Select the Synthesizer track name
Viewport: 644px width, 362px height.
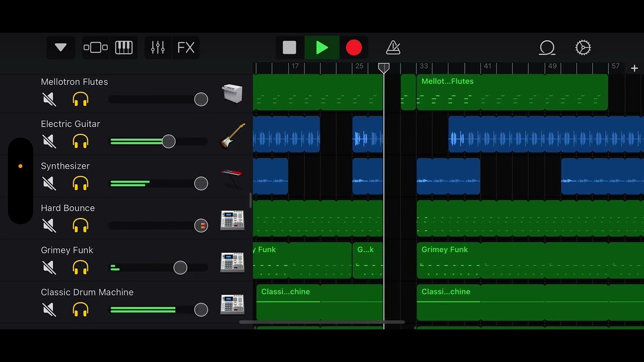pos(65,166)
